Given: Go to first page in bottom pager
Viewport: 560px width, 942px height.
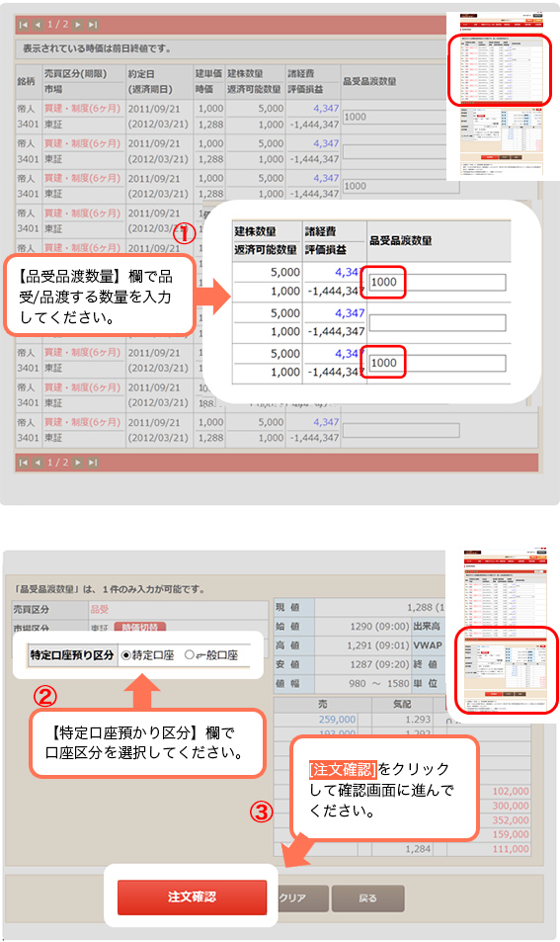Looking at the screenshot, I should click(x=24, y=463).
